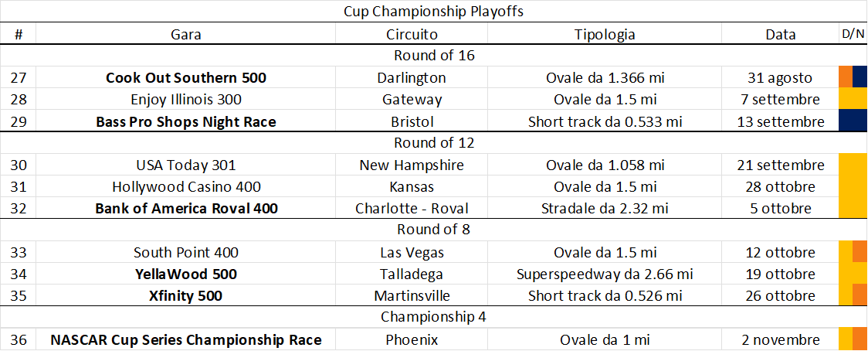868x351 pixels.
Task: Click the Cook Out Southern 500 cell
Action: (185, 77)
